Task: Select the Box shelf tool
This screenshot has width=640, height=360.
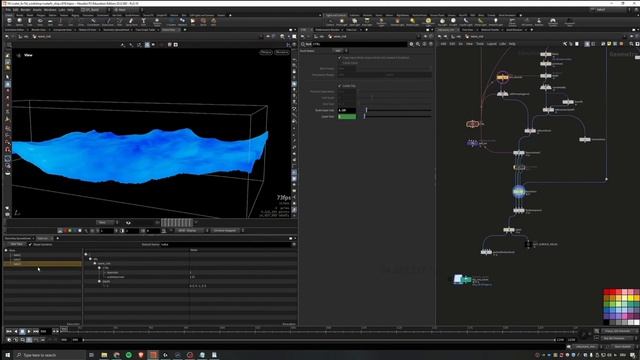Action: [x=9, y=22]
